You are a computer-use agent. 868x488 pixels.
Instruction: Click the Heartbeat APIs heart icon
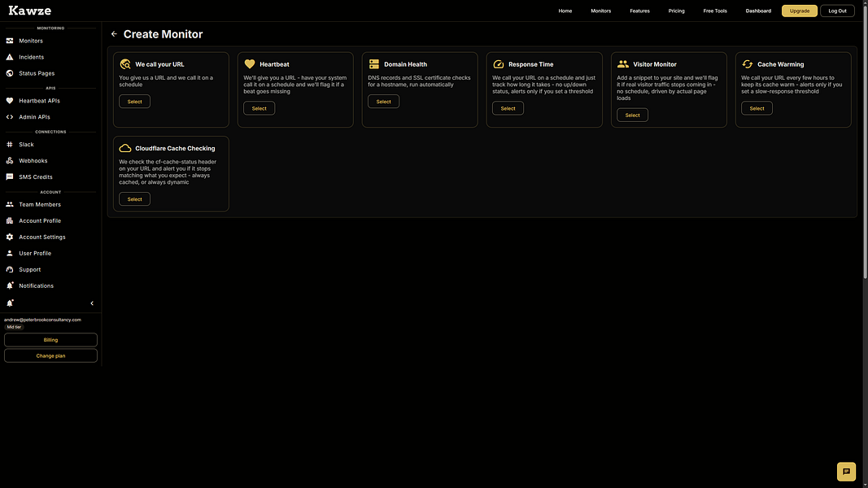[10, 101]
